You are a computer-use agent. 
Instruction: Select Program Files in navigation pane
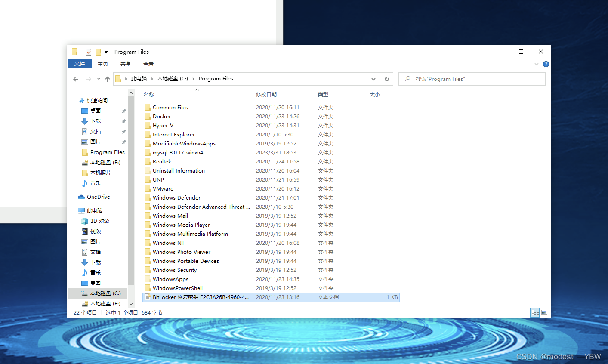pyautogui.click(x=107, y=152)
